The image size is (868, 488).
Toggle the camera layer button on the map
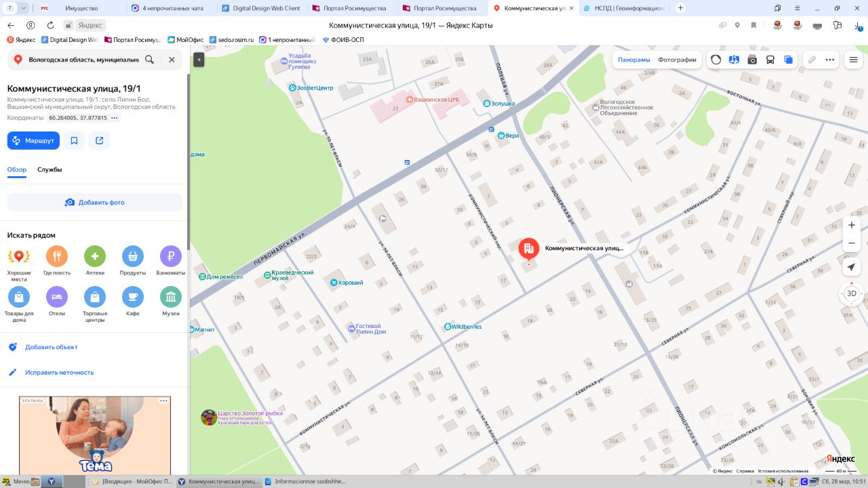pos(752,60)
